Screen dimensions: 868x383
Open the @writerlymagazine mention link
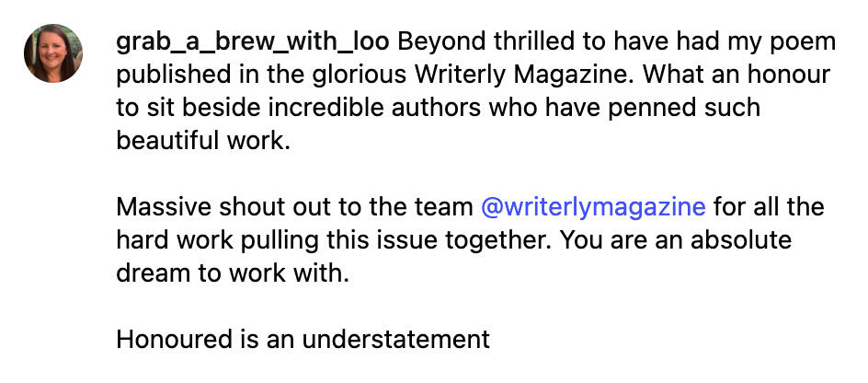pyautogui.click(x=592, y=205)
